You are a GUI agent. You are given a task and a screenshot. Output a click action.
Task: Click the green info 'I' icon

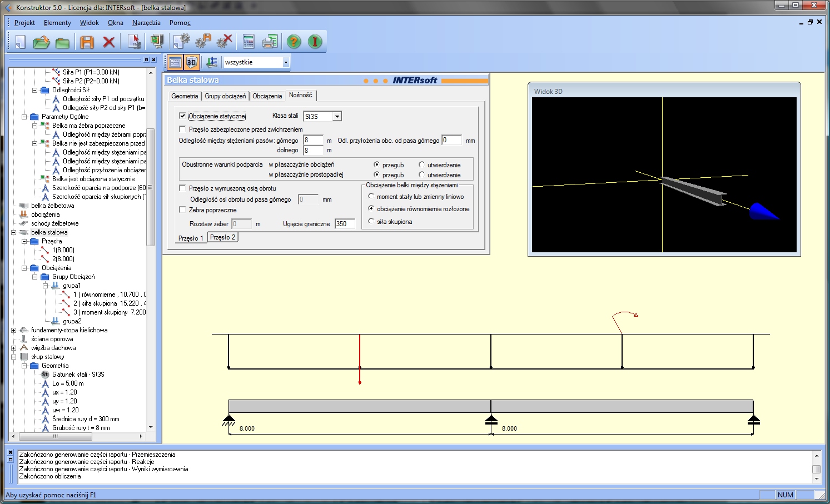coord(315,42)
